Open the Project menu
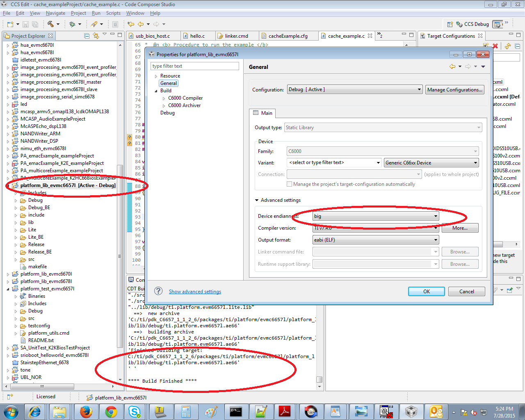The width and height of the screenshot is (525, 420). pyautogui.click(x=78, y=13)
